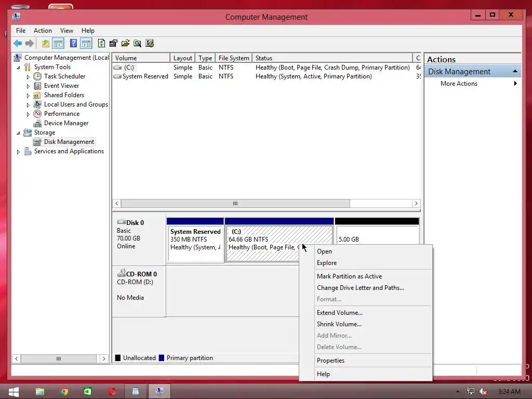Sort by the Status column header

332,58
